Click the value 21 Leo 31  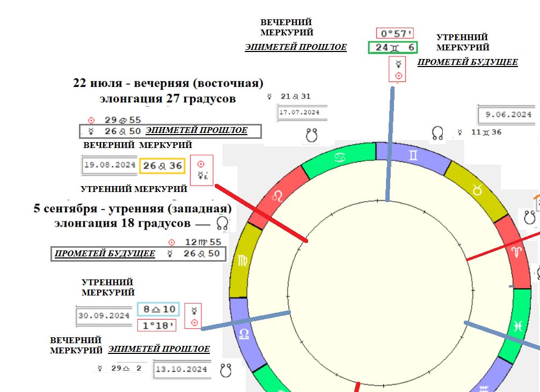(296, 97)
